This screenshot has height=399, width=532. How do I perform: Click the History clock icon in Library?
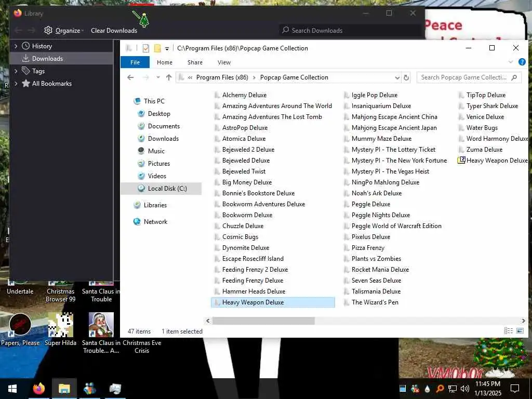coord(26,46)
